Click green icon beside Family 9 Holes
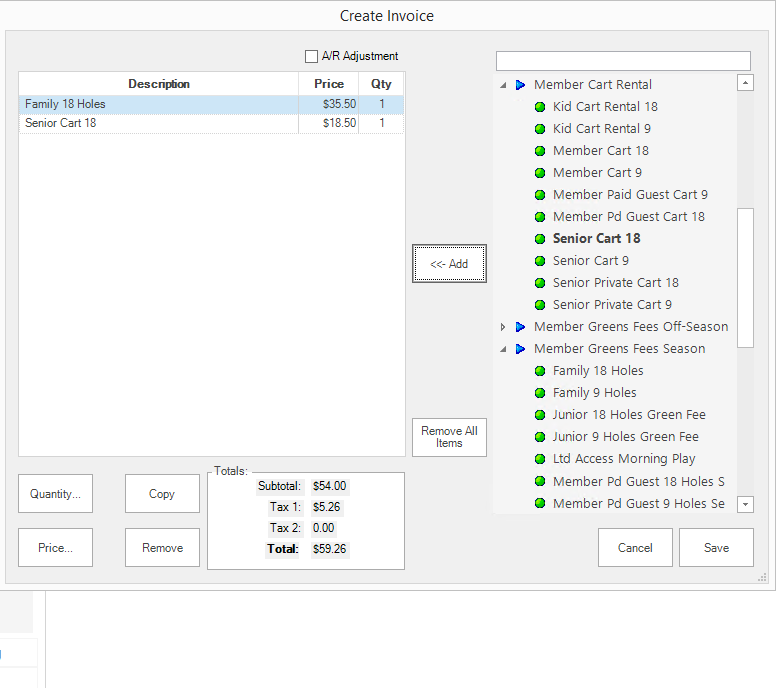Screen dimensions: 782x688 [540, 393]
